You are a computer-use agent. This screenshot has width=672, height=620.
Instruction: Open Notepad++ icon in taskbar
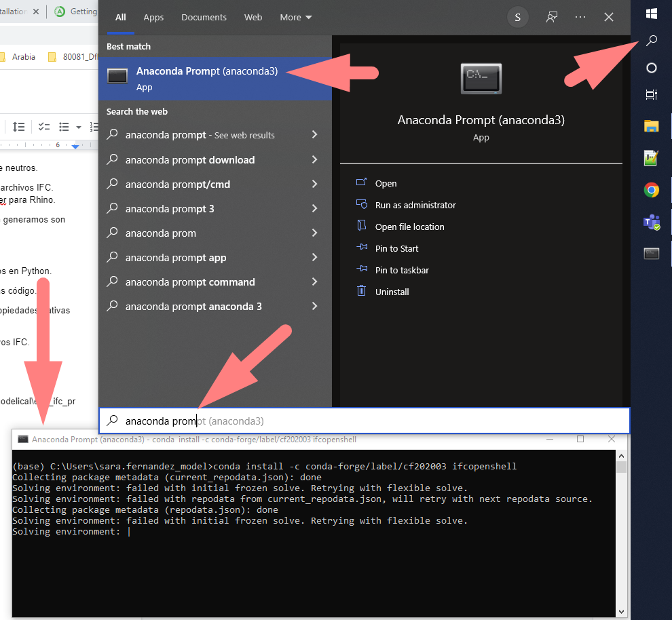click(652, 158)
